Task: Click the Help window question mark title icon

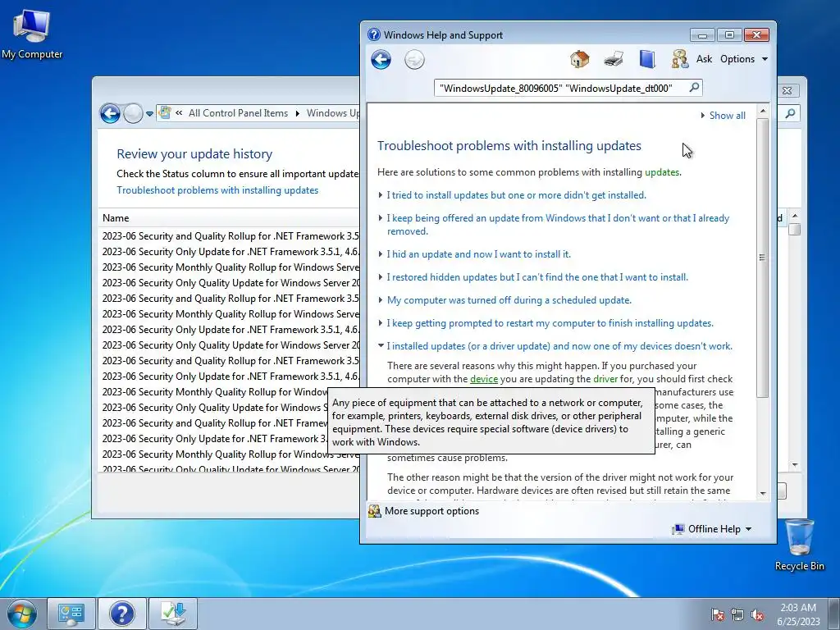Action: click(374, 34)
